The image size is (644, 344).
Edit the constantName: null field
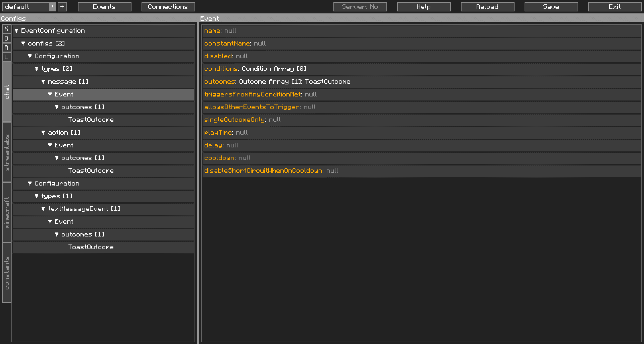pyautogui.click(x=422, y=44)
